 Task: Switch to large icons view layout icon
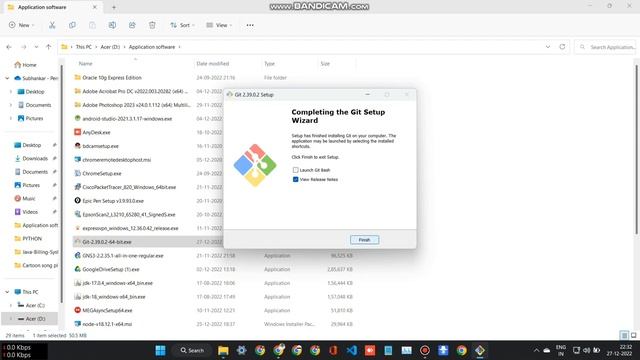(633, 335)
